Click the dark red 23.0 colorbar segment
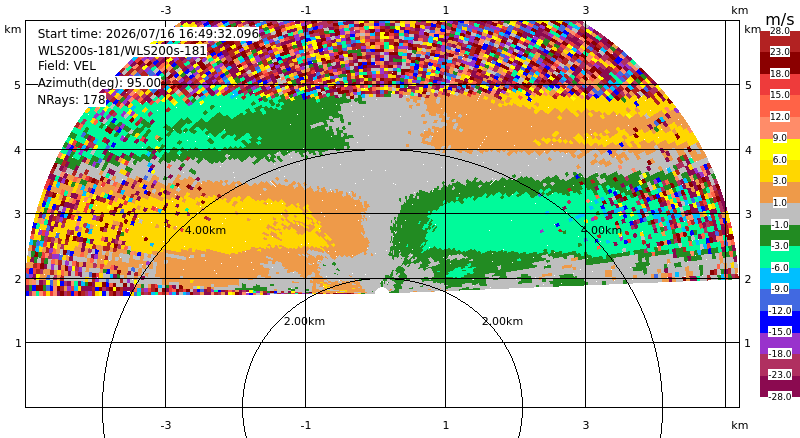The height and width of the screenshot is (438, 800). pos(780,63)
